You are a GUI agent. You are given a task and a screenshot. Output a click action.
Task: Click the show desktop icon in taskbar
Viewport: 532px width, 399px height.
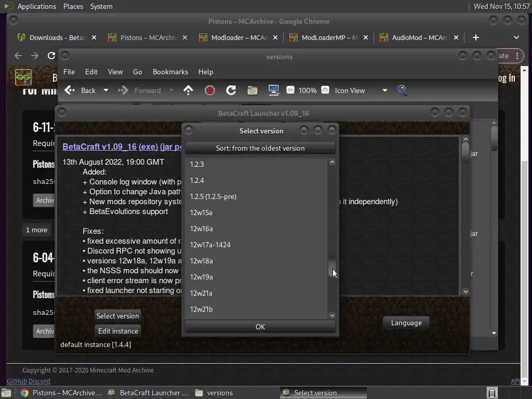pyautogui.click(x=6, y=393)
